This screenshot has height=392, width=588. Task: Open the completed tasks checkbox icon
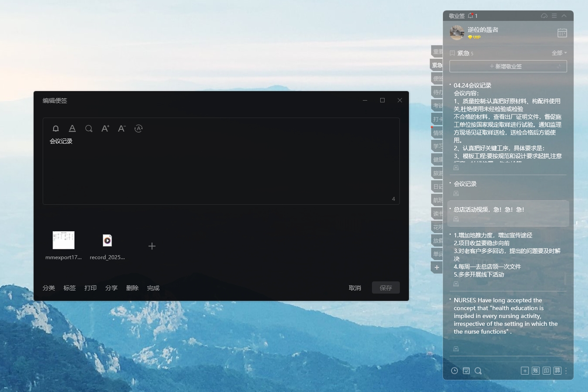point(466,371)
